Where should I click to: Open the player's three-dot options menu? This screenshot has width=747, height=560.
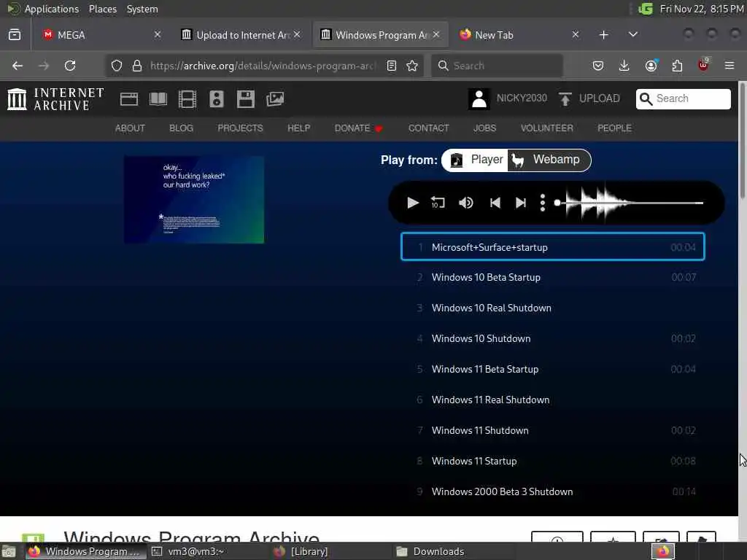tap(542, 203)
